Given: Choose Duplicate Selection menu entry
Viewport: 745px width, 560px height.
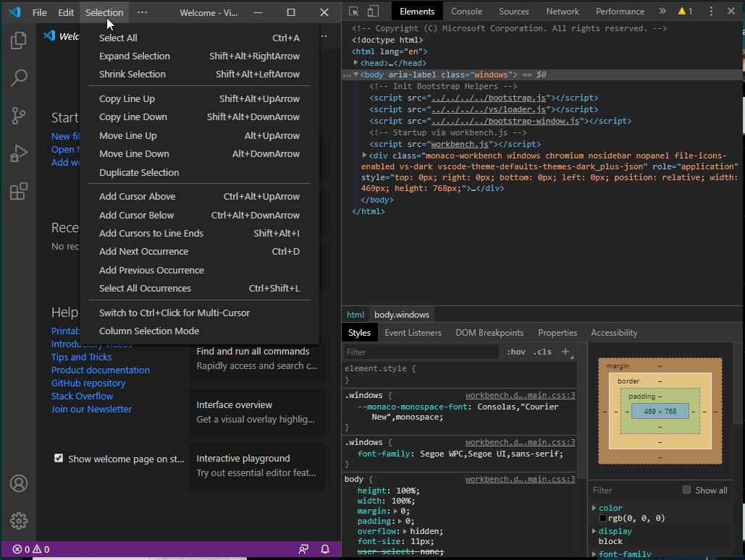Looking at the screenshot, I should pyautogui.click(x=199, y=172).
